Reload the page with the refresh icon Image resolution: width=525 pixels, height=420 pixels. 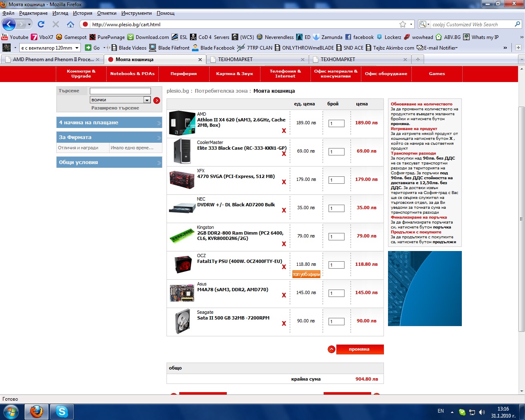coord(41,24)
